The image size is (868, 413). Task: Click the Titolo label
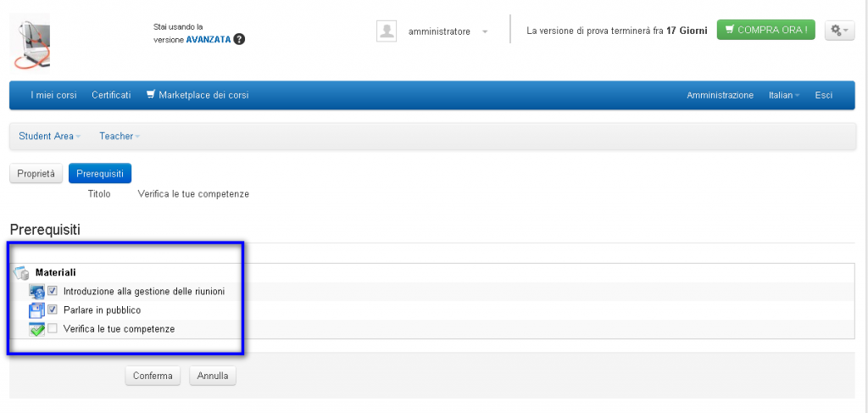coord(99,194)
